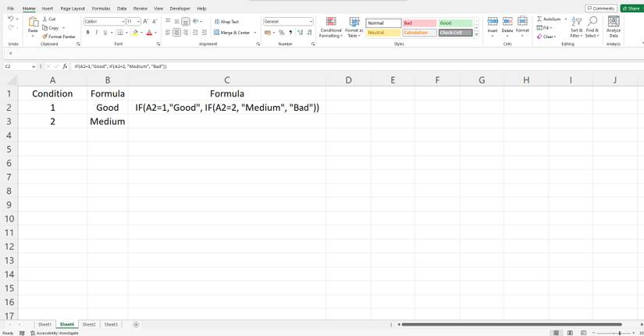Click the font color red swatch
The image size is (644, 336).
pyautogui.click(x=149, y=33)
